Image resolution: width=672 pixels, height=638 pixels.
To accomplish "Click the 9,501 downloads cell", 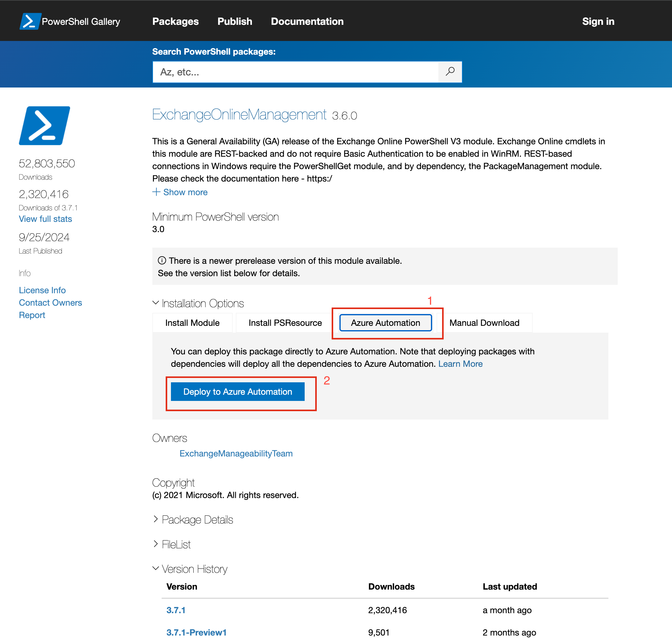I will (379, 632).
